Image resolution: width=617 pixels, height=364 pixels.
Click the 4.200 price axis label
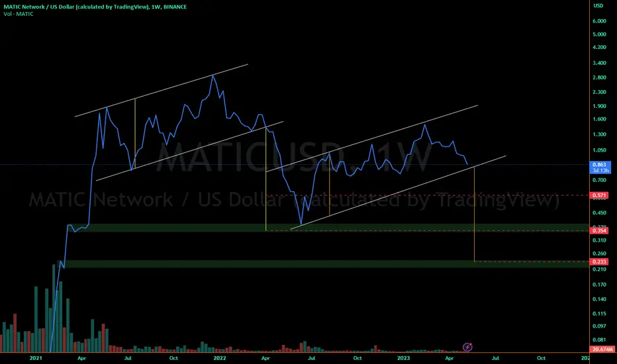[599, 47]
